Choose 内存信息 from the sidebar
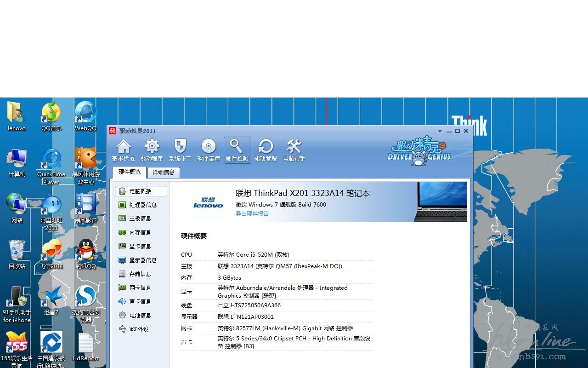 [140, 233]
